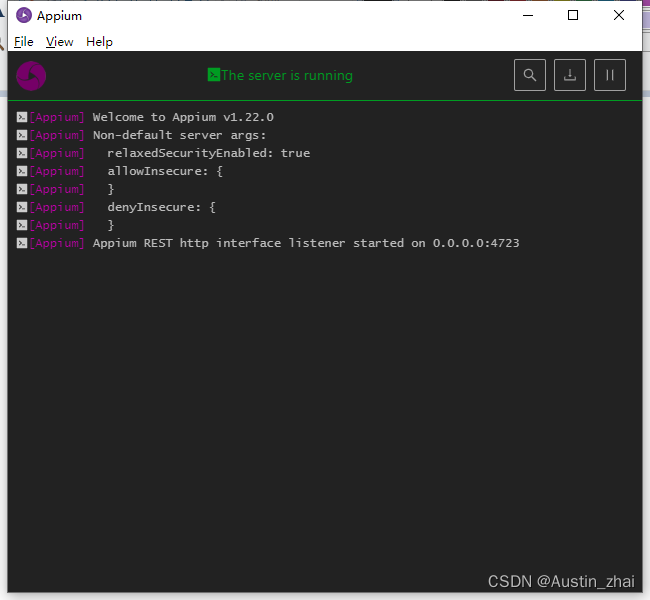Select the 'denyInsecure: {' log line

(x=161, y=207)
